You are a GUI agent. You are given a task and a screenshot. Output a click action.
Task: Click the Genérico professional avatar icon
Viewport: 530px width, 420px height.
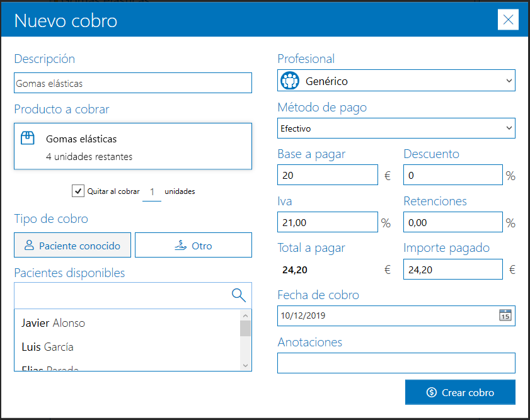(x=289, y=80)
